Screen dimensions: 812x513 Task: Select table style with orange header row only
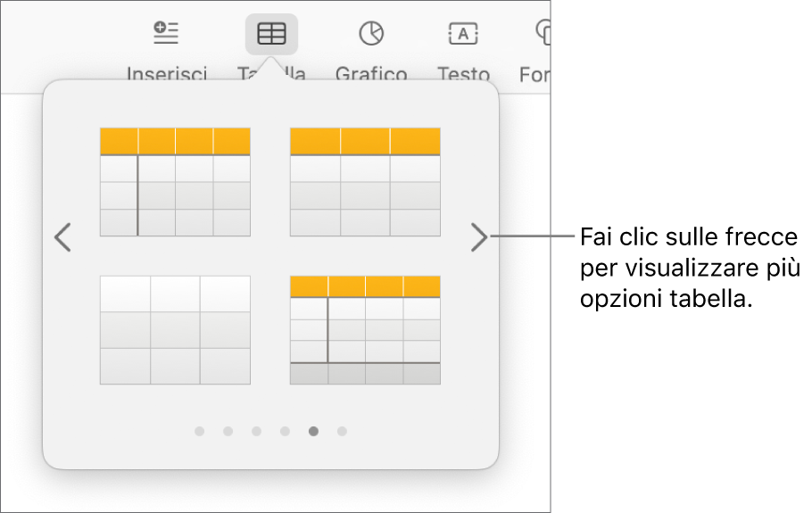point(365,182)
